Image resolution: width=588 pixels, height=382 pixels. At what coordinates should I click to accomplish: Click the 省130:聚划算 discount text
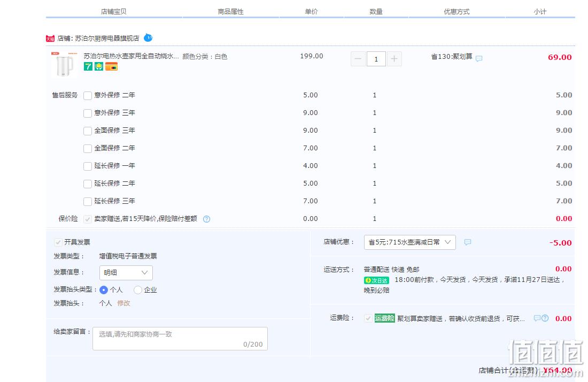point(452,57)
